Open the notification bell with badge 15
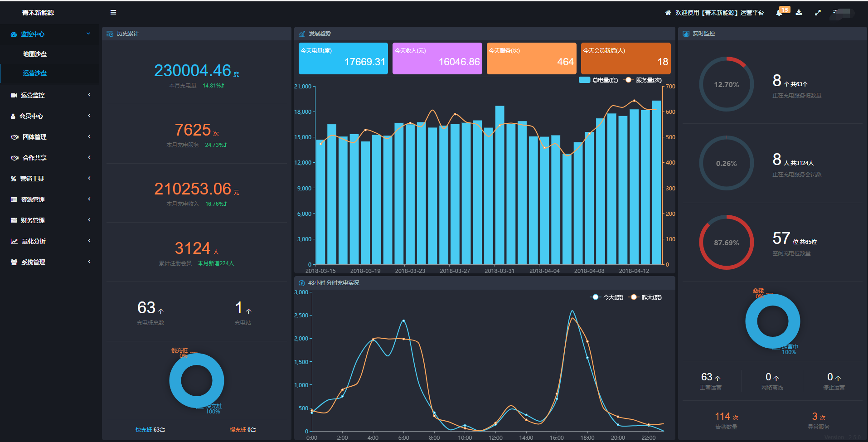868x442 pixels. 779,13
